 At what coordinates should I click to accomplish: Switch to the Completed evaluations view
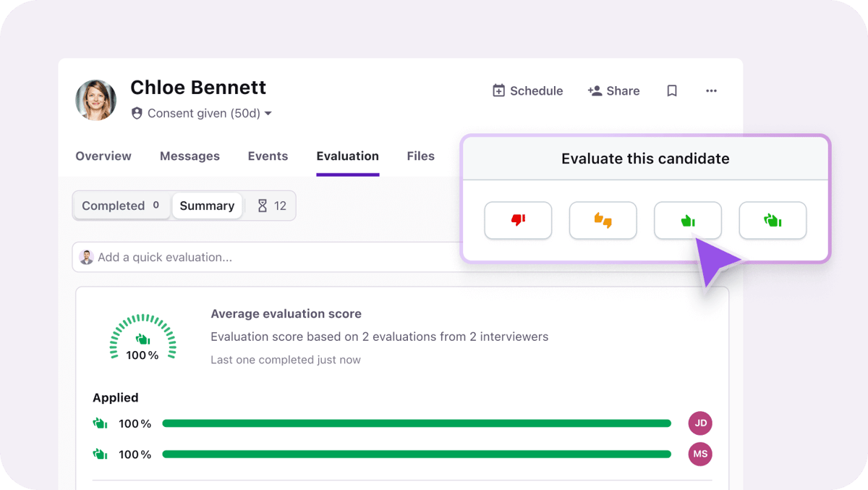click(x=121, y=206)
